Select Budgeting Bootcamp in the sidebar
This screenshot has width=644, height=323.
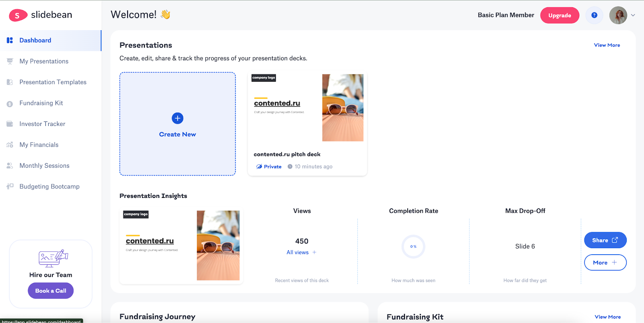(x=50, y=187)
